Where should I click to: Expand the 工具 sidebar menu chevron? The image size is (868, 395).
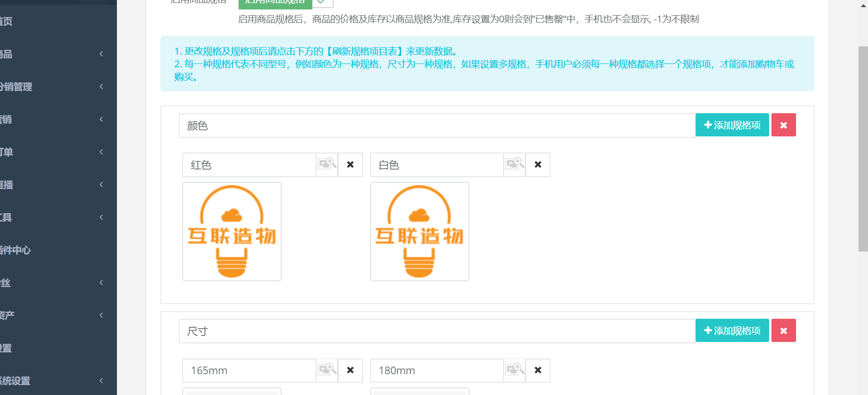click(x=101, y=217)
